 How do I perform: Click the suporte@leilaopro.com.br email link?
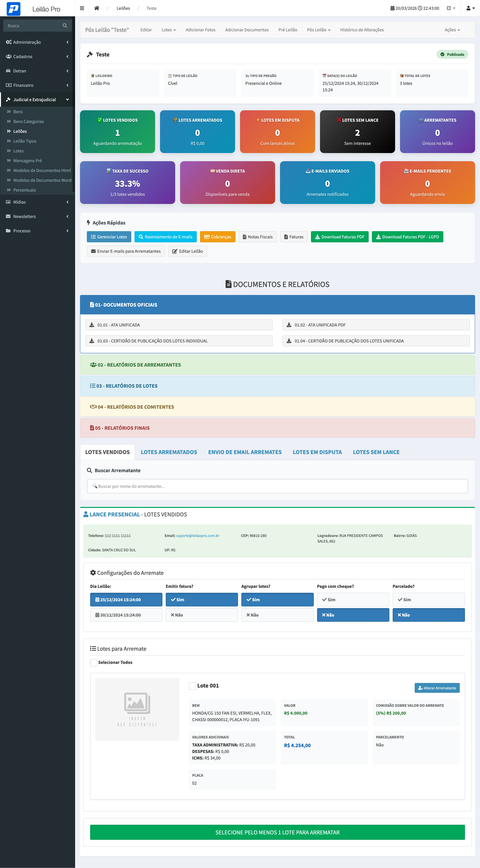pyautogui.click(x=198, y=535)
